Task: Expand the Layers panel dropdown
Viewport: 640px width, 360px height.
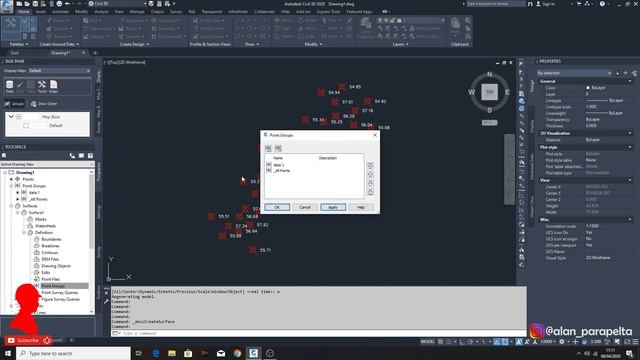Action: point(400,44)
